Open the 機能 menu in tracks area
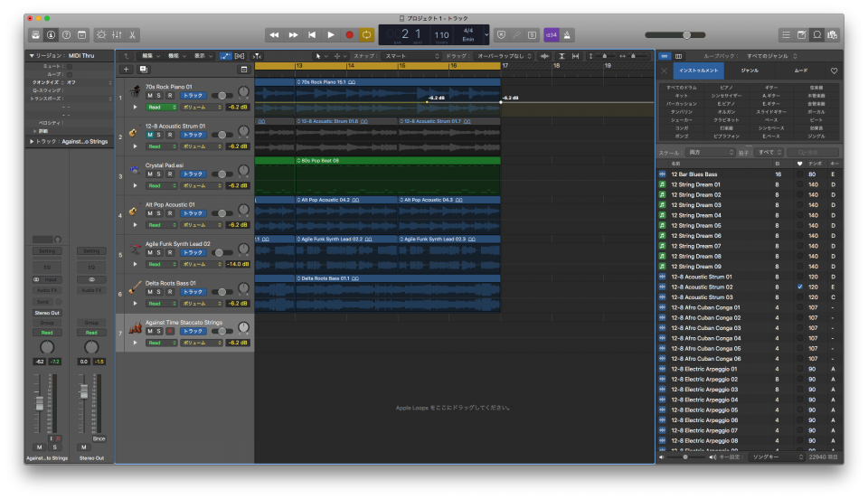Viewport: 868px width, 499px height. pyautogui.click(x=176, y=56)
